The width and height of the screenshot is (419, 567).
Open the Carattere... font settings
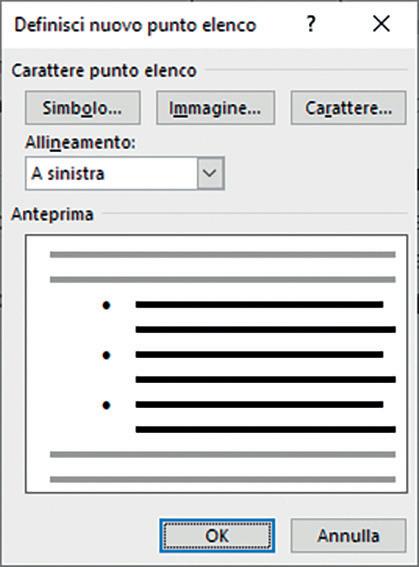349,108
